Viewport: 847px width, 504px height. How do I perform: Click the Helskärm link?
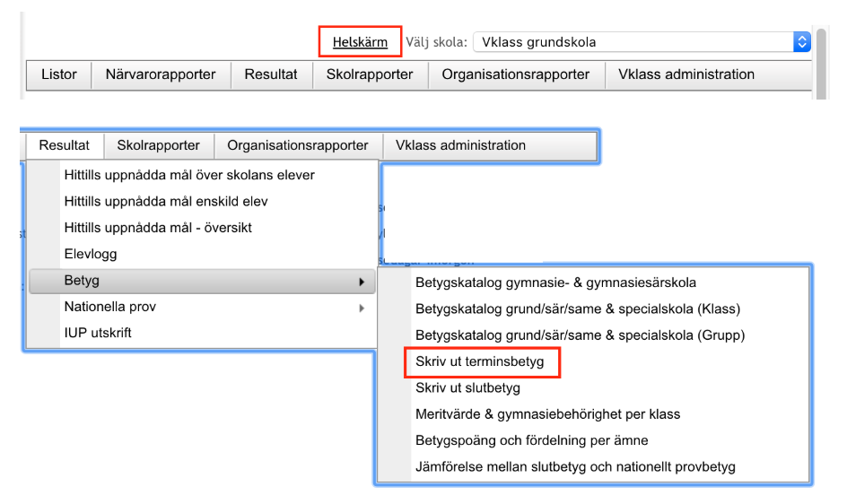[x=360, y=42]
